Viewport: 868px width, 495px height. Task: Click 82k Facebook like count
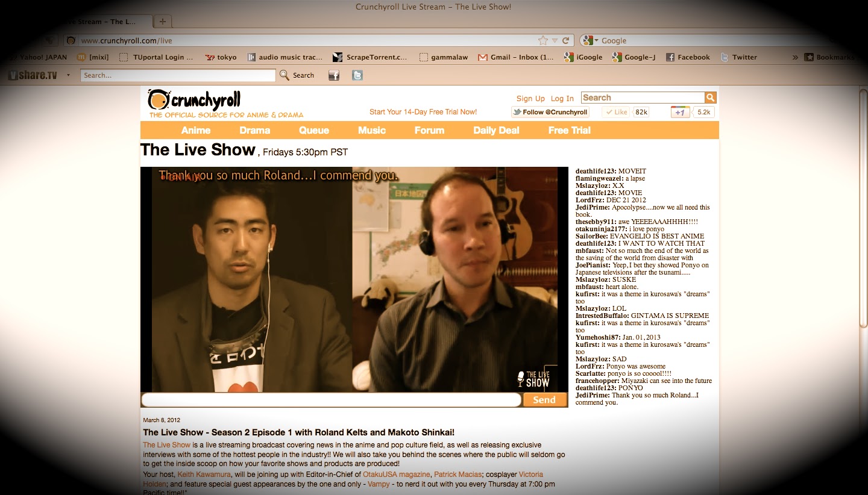tap(641, 112)
